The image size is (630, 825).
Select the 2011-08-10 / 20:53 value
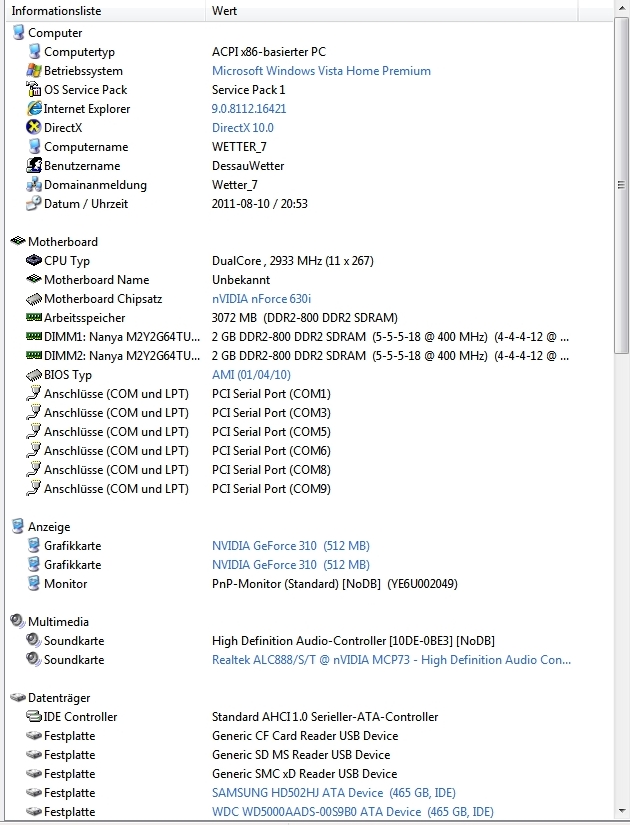click(259, 204)
